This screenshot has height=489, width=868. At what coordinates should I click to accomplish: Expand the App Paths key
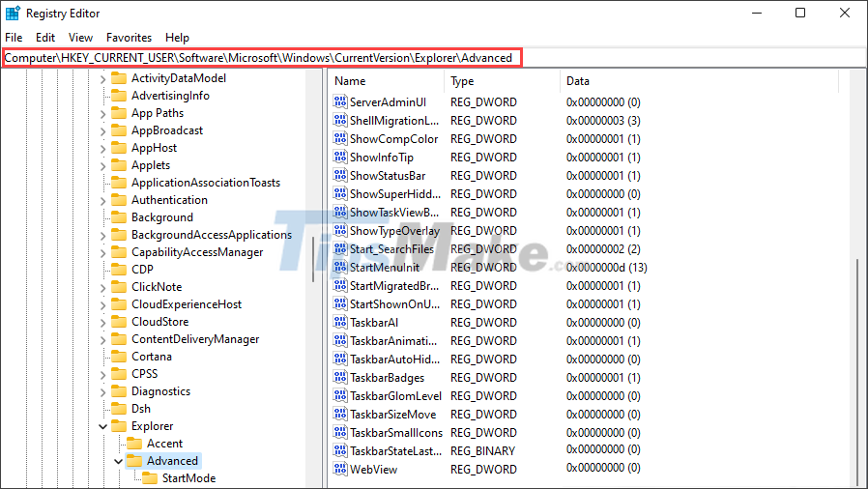(x=103, y=114)
